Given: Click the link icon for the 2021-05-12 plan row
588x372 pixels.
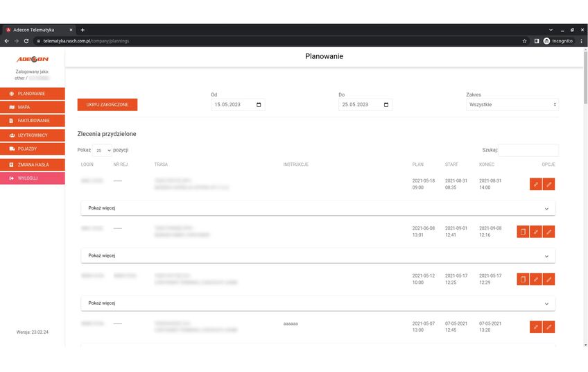Looking at the screenshot, I should click(x=535, y=279).
